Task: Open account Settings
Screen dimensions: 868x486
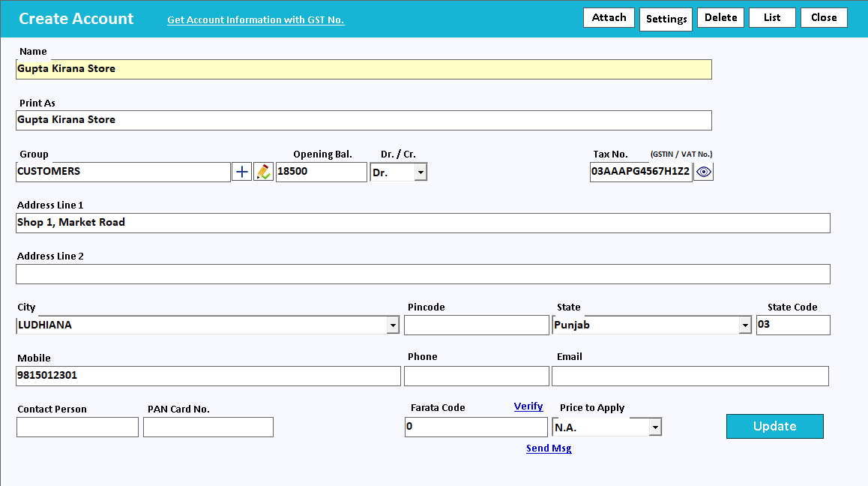Action: [x=666, y=19]
